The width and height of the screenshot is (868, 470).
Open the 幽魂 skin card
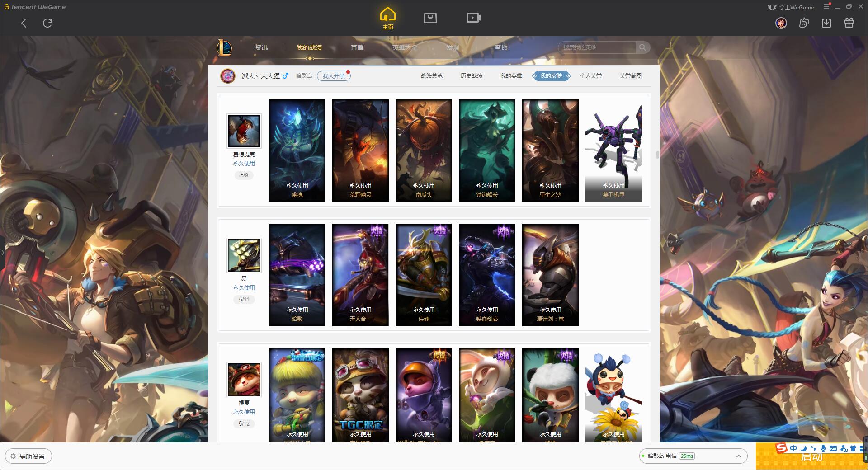point(297,150)
